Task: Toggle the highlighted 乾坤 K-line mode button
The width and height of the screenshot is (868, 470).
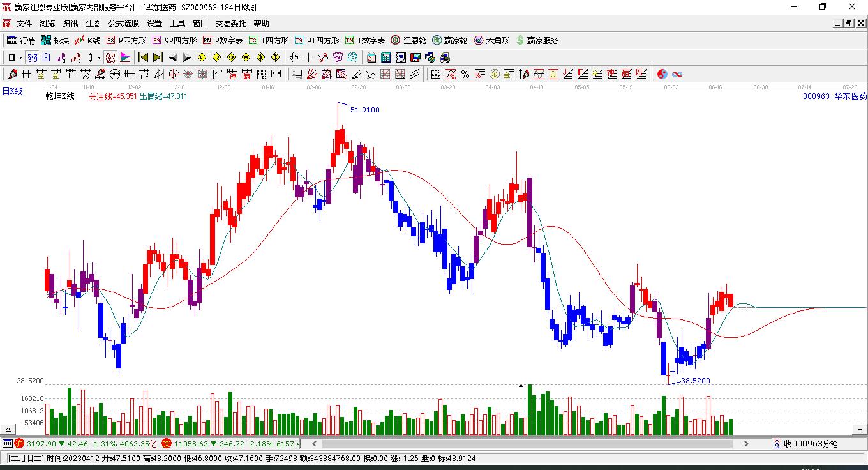Action: pos(110,57)
